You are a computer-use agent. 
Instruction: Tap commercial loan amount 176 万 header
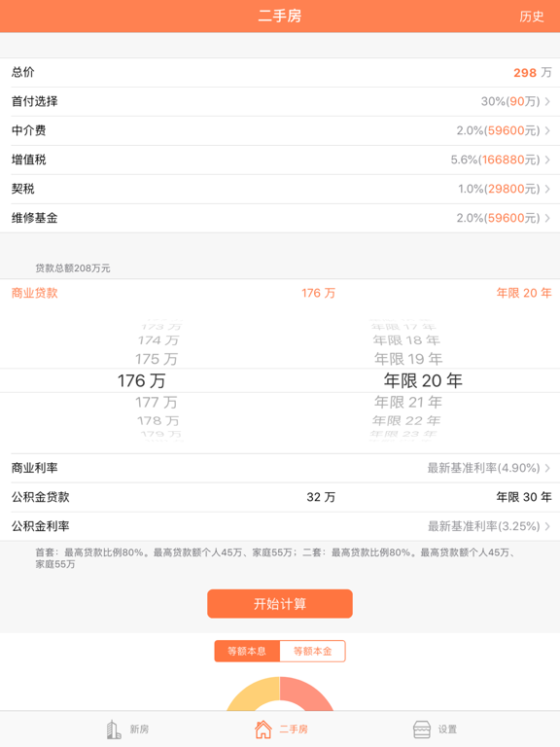tap(319, 293)
